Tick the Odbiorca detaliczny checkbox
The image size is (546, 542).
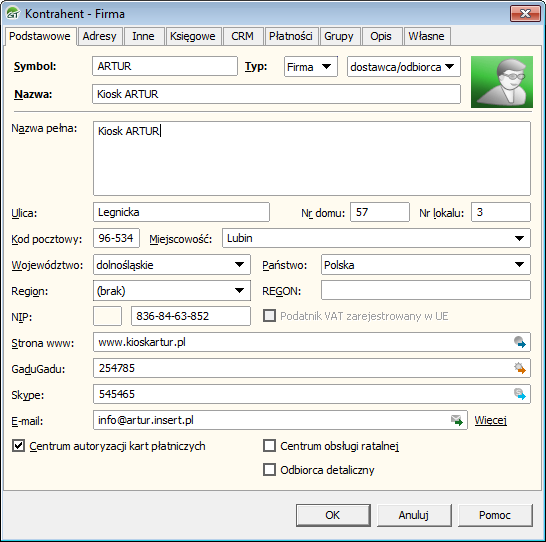point(269,470)
